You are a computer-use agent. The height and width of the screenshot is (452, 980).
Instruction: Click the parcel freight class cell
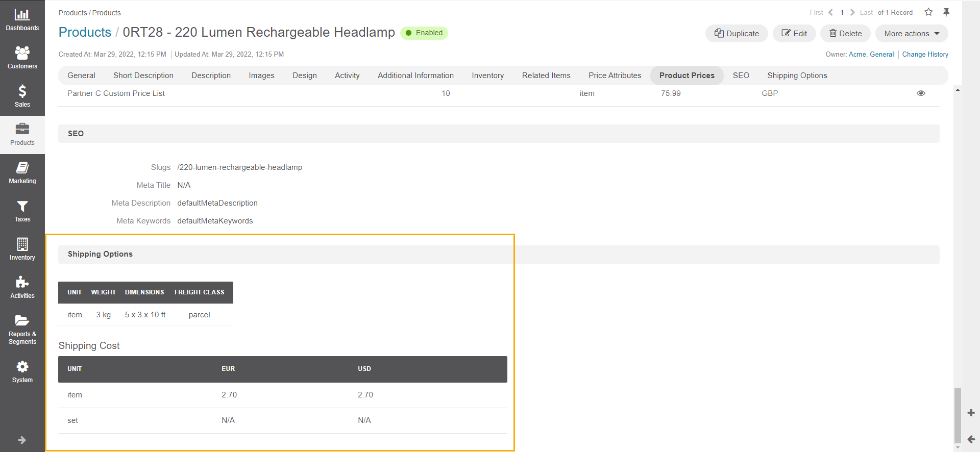tap(200, 315)
